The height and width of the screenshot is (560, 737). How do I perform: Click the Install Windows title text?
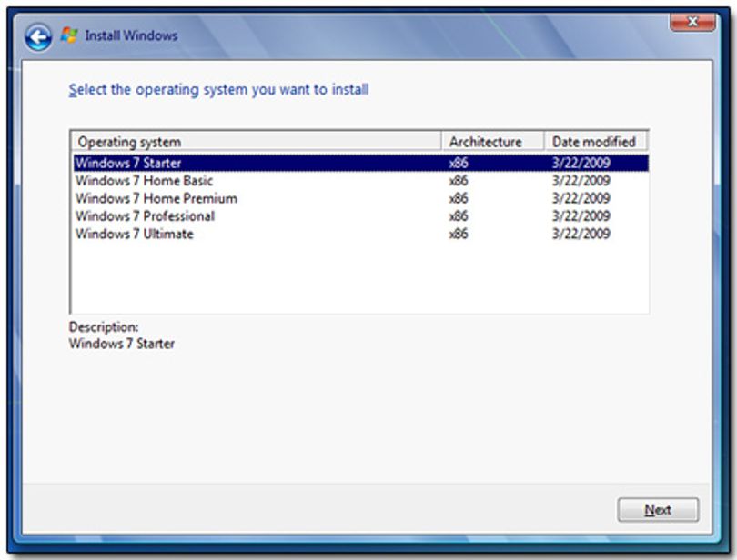tap(131, 35)
